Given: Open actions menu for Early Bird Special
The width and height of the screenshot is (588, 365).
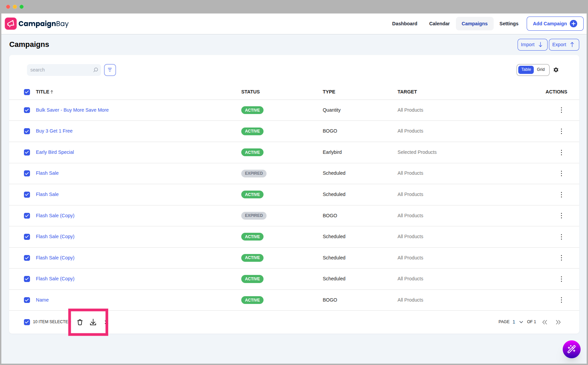Looking at the screenshot, I should click(561, 152).
